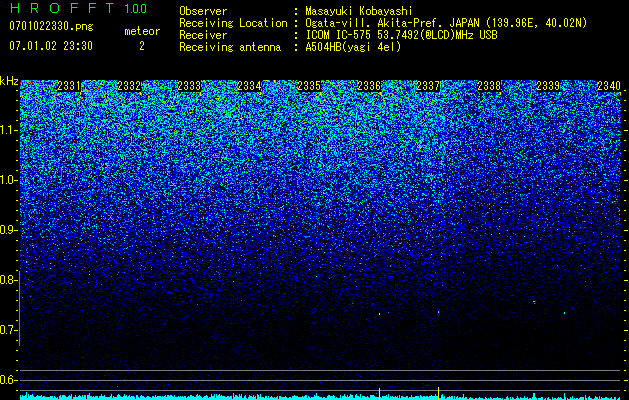Click the meteor count value 2
This screenshot has width=629, height=400.
142,46
